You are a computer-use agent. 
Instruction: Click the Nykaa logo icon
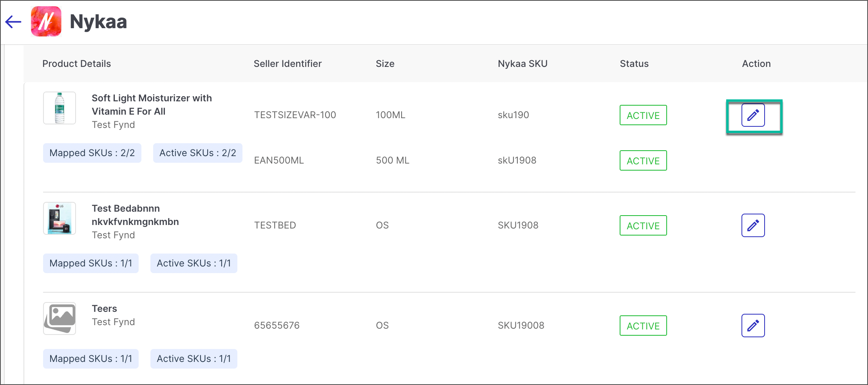pyautogui.click(x=46, y=22)
